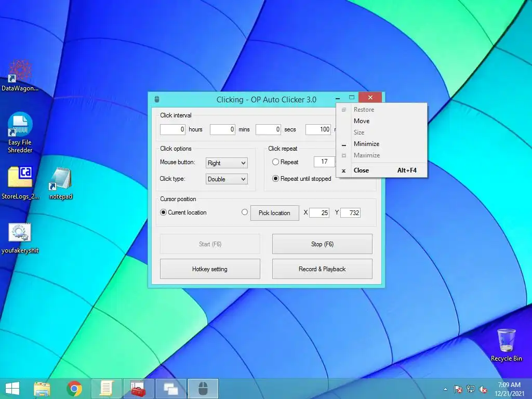This screenshot has width=532, height=399.
Task: Click the Pick location button
Action: point(274,212)
